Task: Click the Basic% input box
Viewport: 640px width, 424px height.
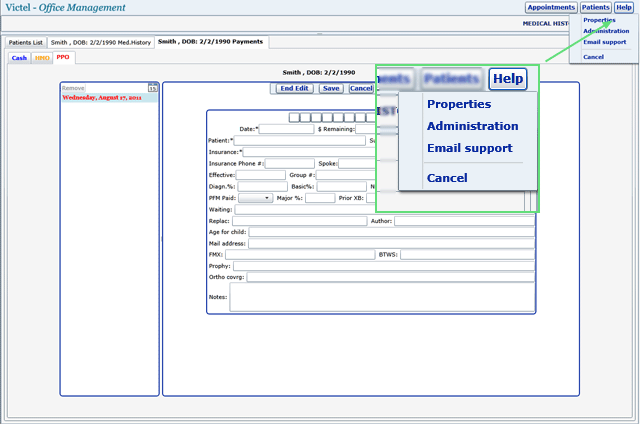Action: point(342,186)
